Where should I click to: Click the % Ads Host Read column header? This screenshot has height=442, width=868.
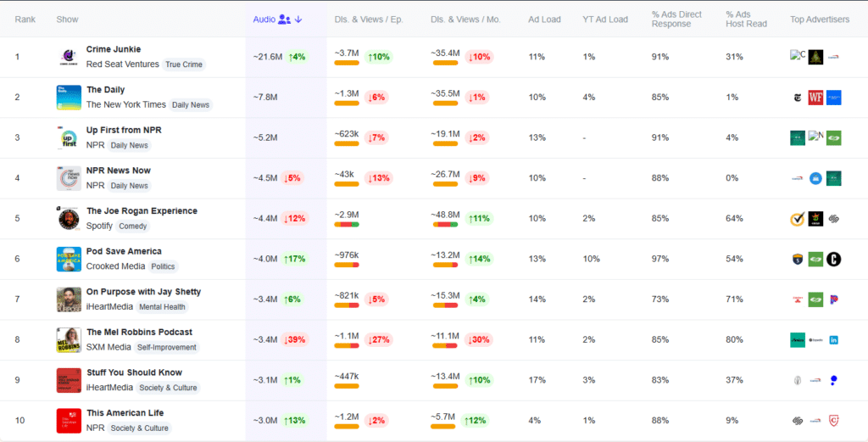click(746, 20)
